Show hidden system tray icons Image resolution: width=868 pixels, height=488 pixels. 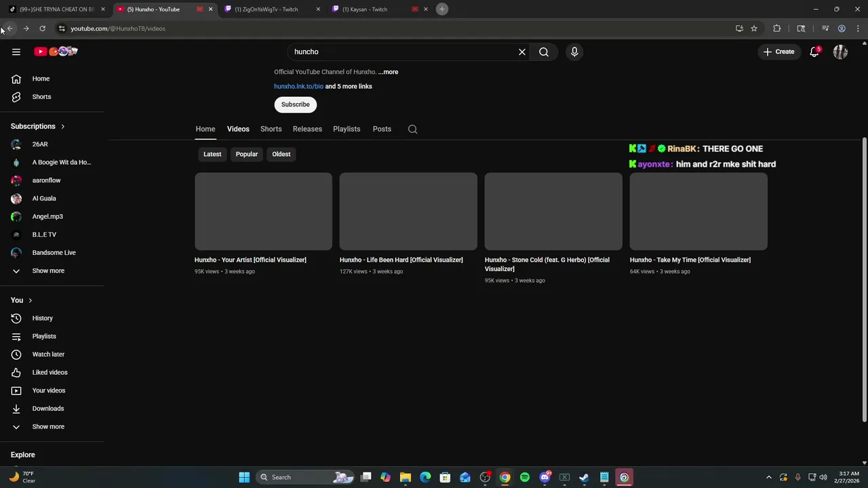coord(768,477)
